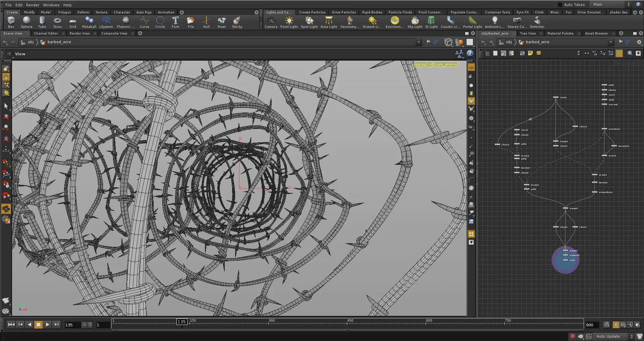Click the Platonic solids tool

click(125, 22)
